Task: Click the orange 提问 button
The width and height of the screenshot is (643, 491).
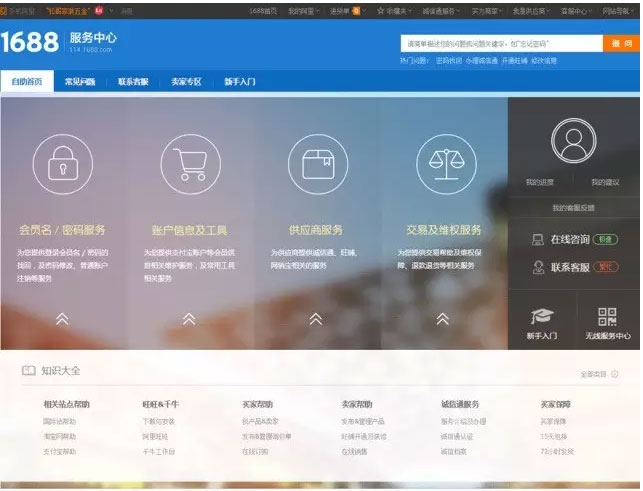Action: click(x=621, y=43)
